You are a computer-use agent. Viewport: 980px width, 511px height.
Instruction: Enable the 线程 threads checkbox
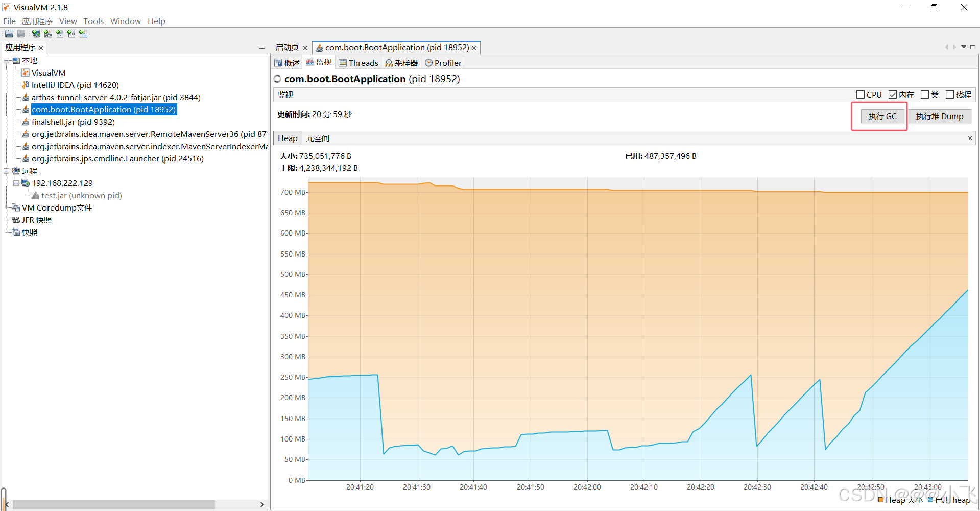(x=950, y=95)
